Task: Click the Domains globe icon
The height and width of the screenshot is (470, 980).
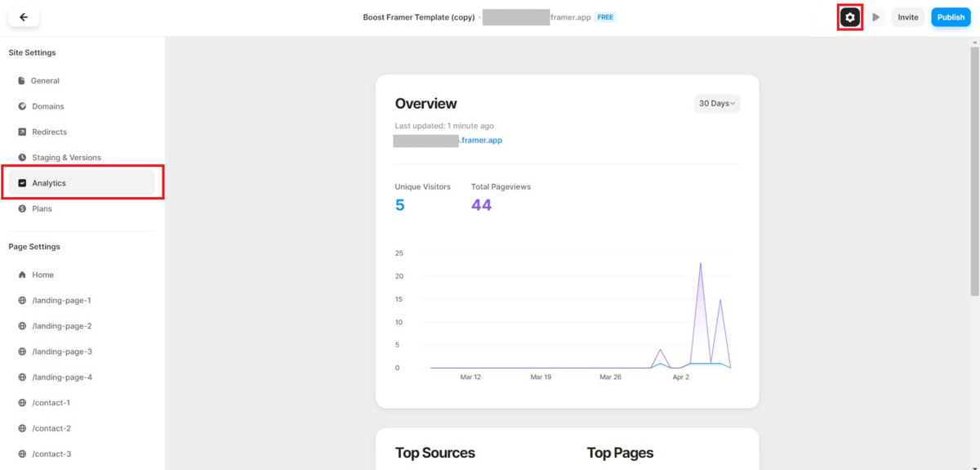Action: click(22, 106)
